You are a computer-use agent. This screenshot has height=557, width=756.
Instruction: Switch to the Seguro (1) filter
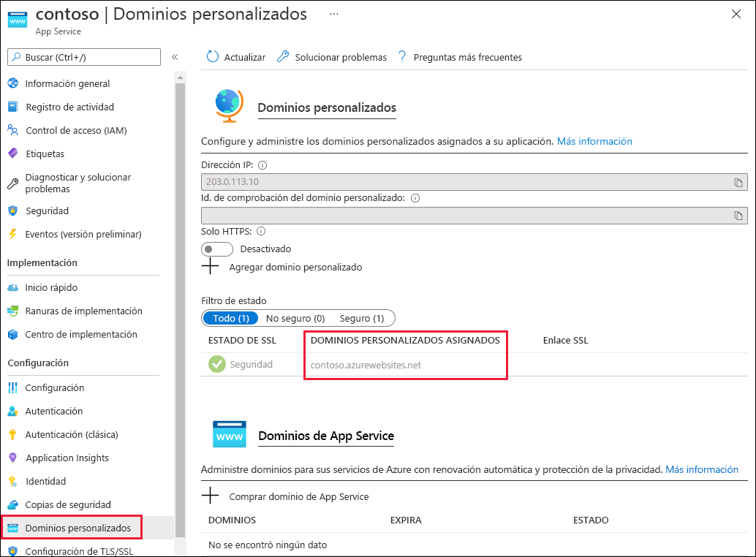364,318
